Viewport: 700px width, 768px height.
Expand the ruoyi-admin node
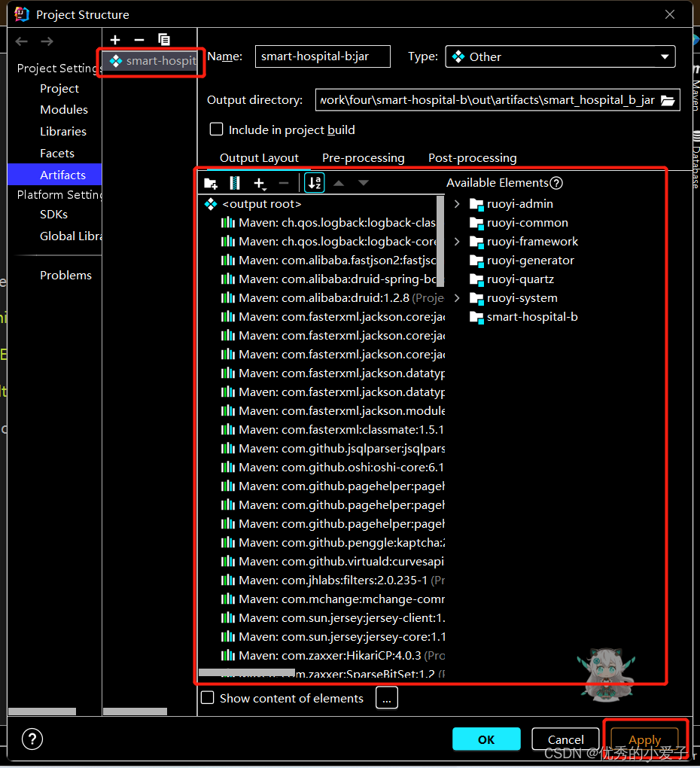(x=457, y=204)
